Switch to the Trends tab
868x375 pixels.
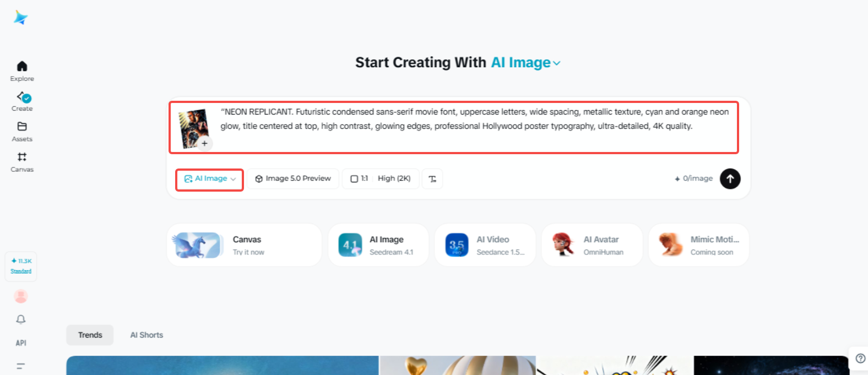pos(90,335)
